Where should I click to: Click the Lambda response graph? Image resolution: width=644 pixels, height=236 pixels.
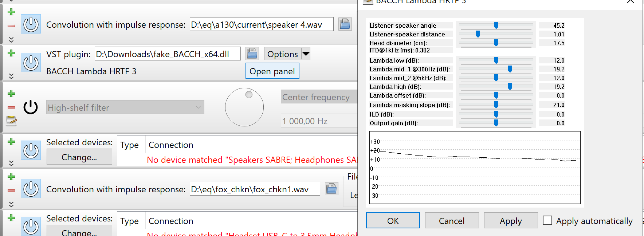click(x=475, y=168)
